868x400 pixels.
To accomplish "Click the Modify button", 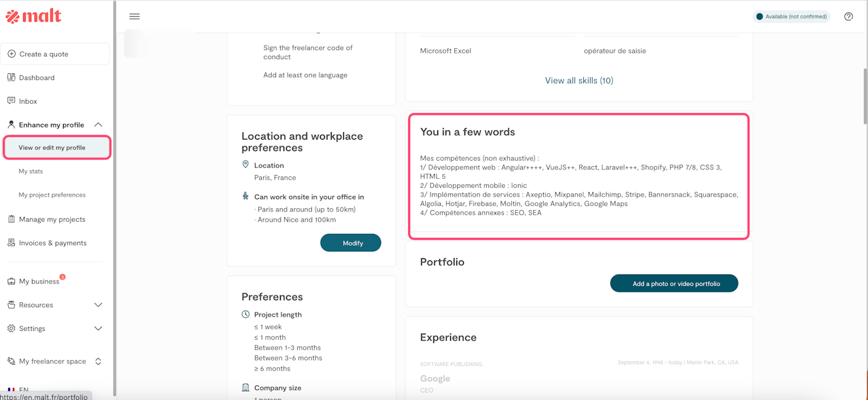I will (x=351, y=243).
